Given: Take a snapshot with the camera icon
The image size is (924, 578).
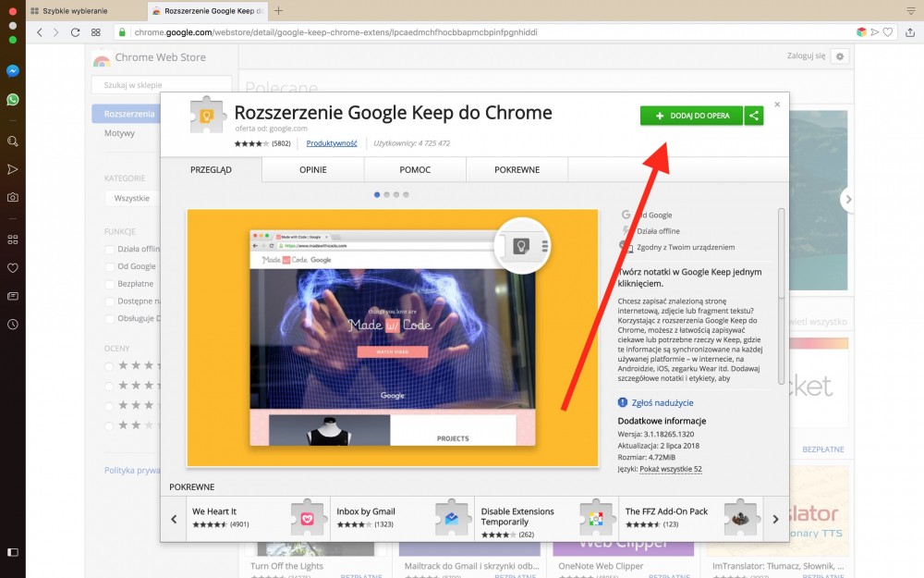Looking at the screenshot, I should click(x=12, y=198).
